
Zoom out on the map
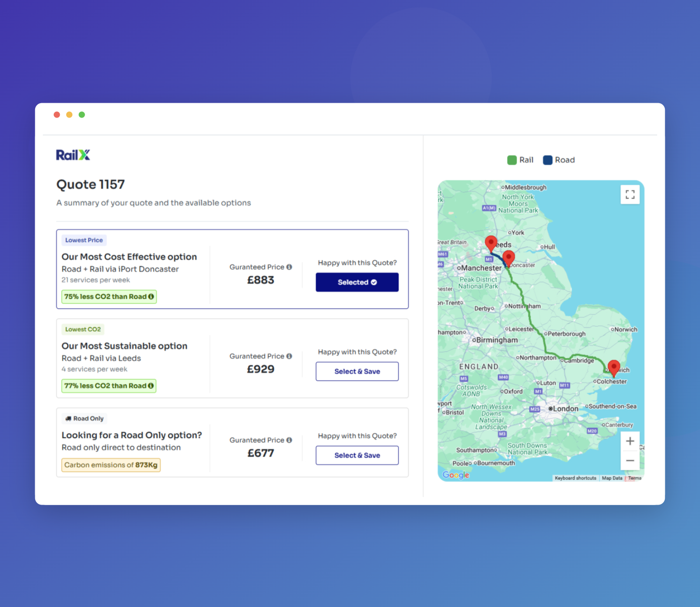(630, 460)
